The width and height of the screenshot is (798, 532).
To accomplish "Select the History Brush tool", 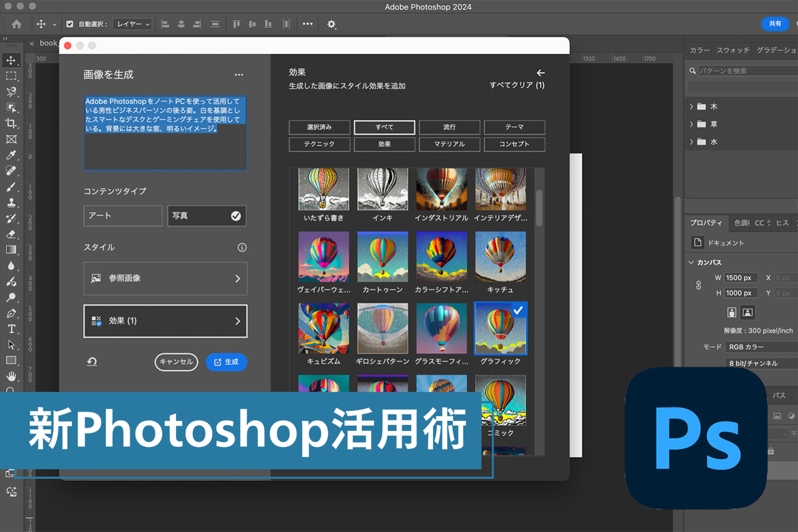I will pos(11,218).
